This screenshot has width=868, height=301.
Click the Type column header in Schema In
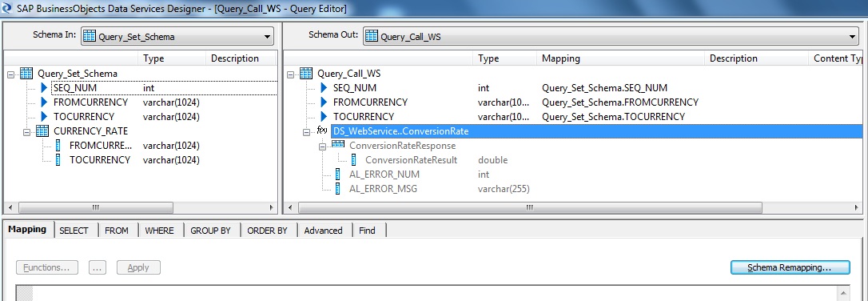pyautogui.click(x=172, y=58)
